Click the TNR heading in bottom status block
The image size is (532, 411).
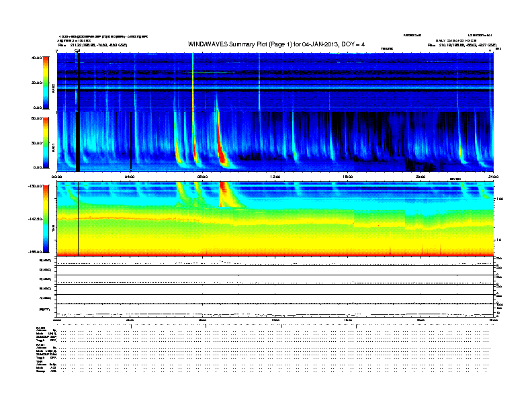pos(39,361)
